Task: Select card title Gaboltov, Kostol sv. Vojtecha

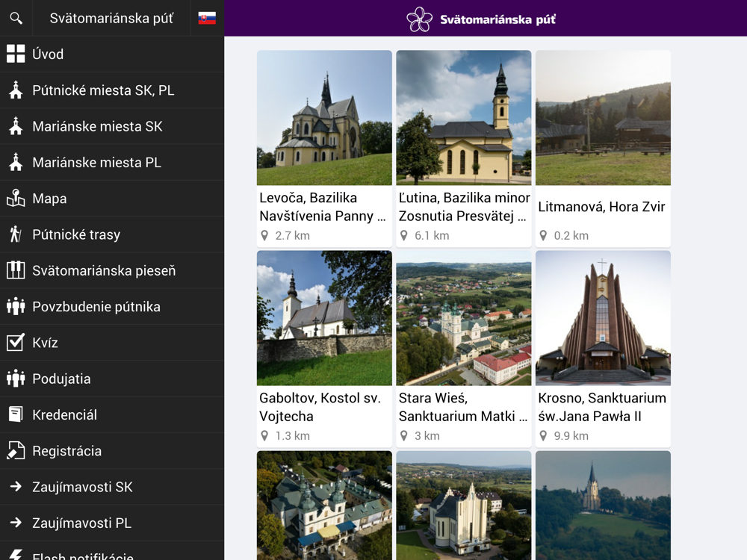Action: 320,407
